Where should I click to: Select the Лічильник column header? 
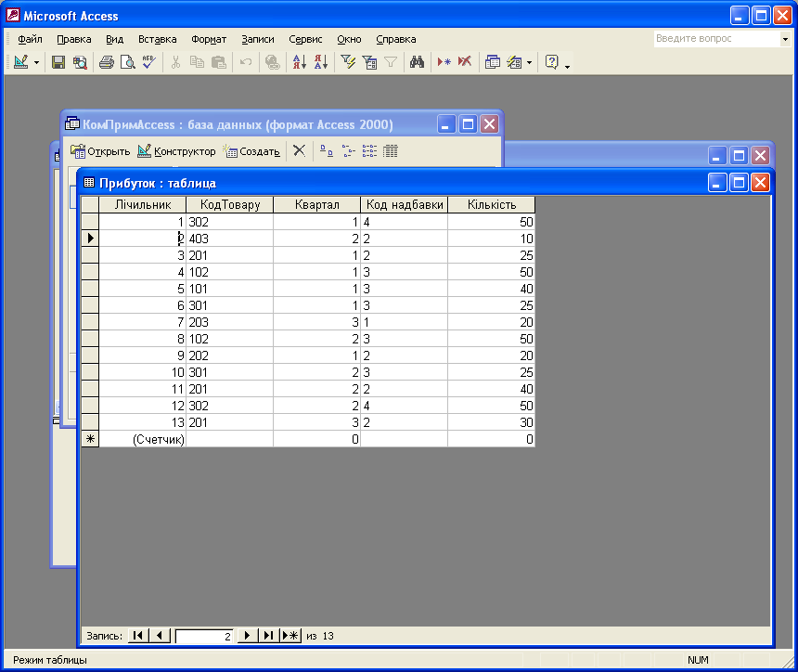[x=143, y=204]
